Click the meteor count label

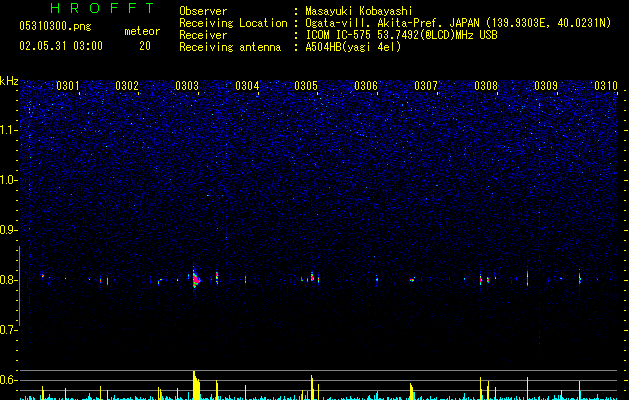point(142,31)
